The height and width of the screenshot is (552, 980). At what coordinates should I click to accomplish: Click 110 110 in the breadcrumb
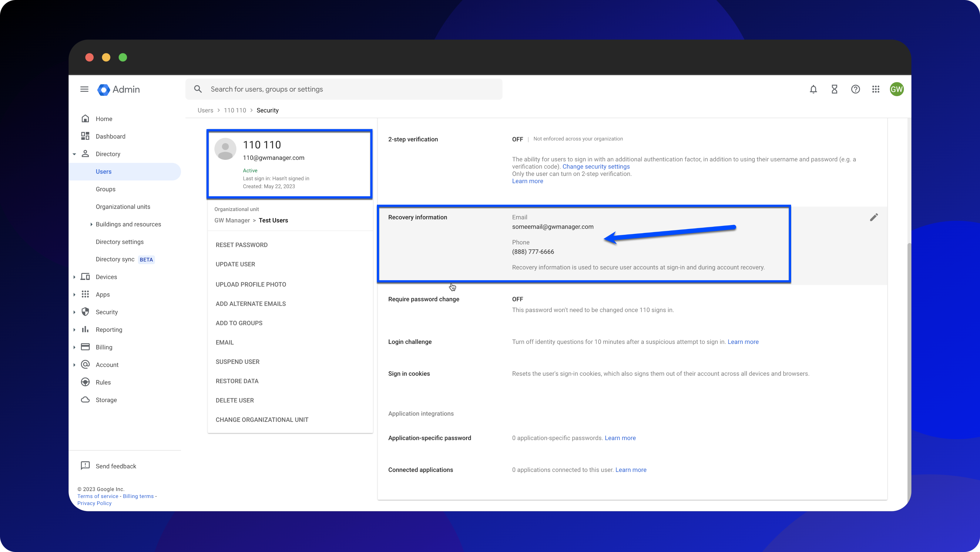[x=235, y=110]
